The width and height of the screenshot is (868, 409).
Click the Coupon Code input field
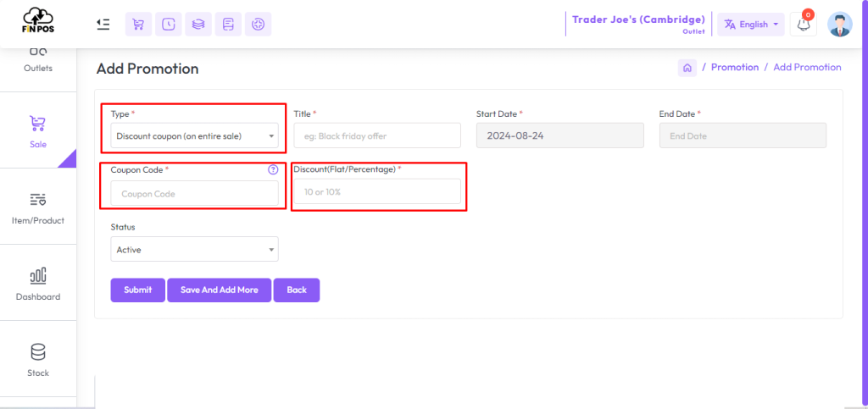(x=194, y=193)
